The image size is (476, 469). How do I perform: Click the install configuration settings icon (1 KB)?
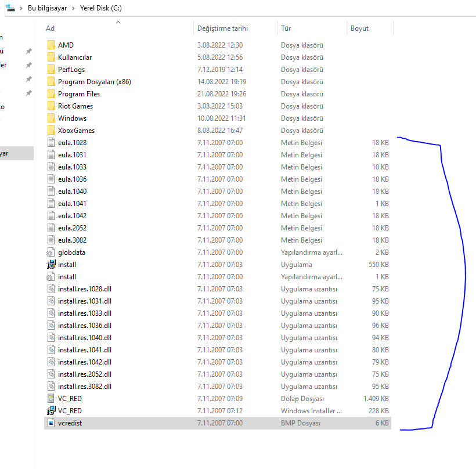pos(51,276)
